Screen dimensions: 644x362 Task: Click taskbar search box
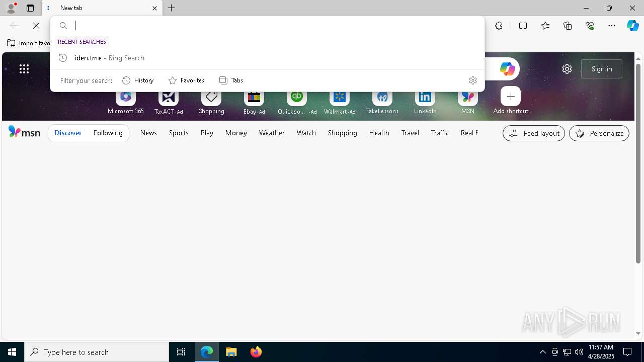pyautogui.click(x=97, y=352)
